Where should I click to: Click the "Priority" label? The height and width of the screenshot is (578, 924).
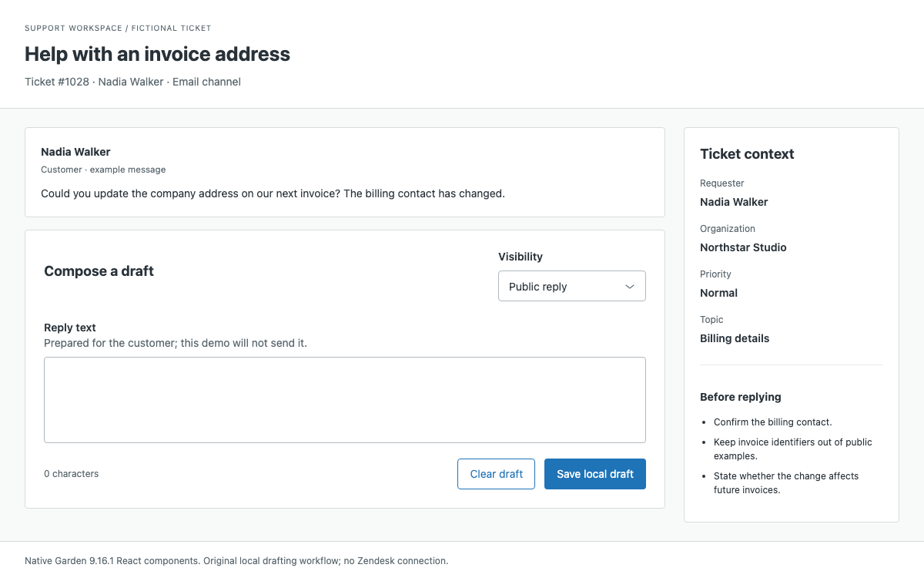[x=715, y=274]
